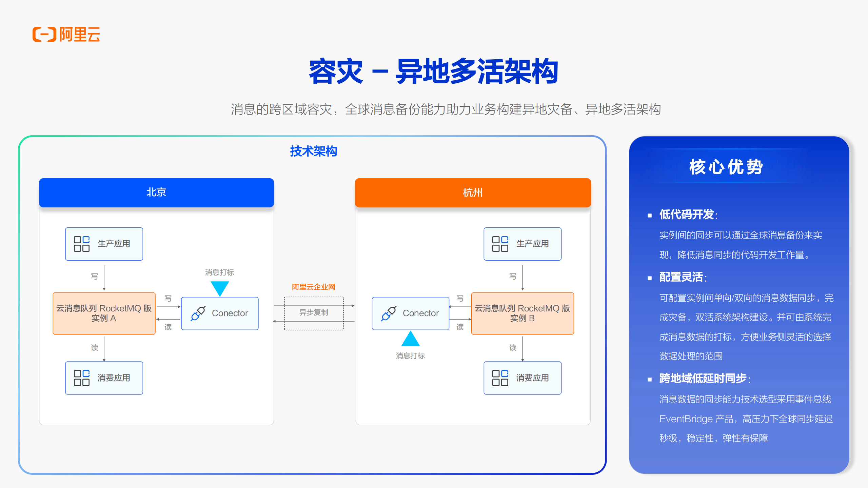Image resolution: width=868 pixels, height=488 pixels.
Task: Click main title 容灾 – 异地多活架构
Action: [434, 71]
